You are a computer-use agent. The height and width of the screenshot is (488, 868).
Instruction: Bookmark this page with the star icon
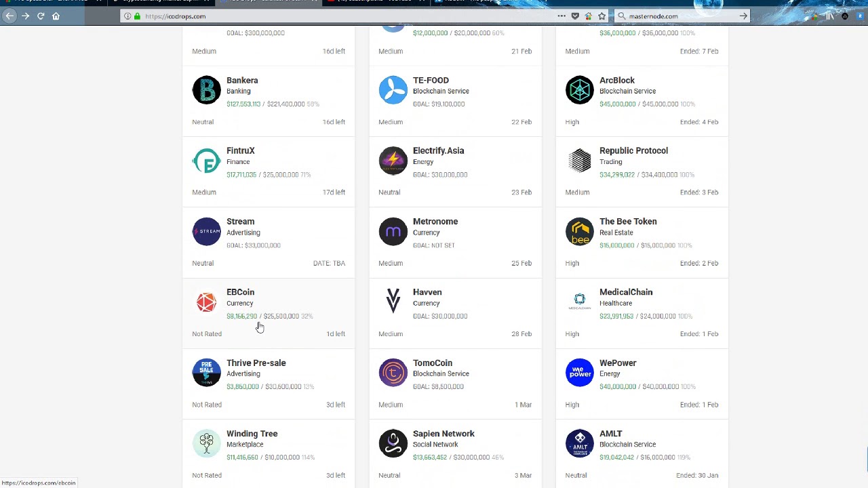pos(601,16)
